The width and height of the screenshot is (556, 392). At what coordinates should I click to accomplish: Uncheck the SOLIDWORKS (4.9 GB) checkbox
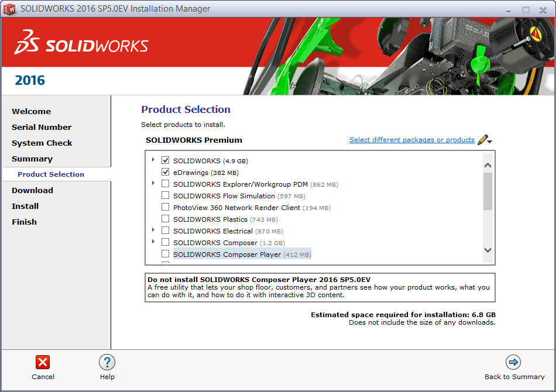pos(165,160)
